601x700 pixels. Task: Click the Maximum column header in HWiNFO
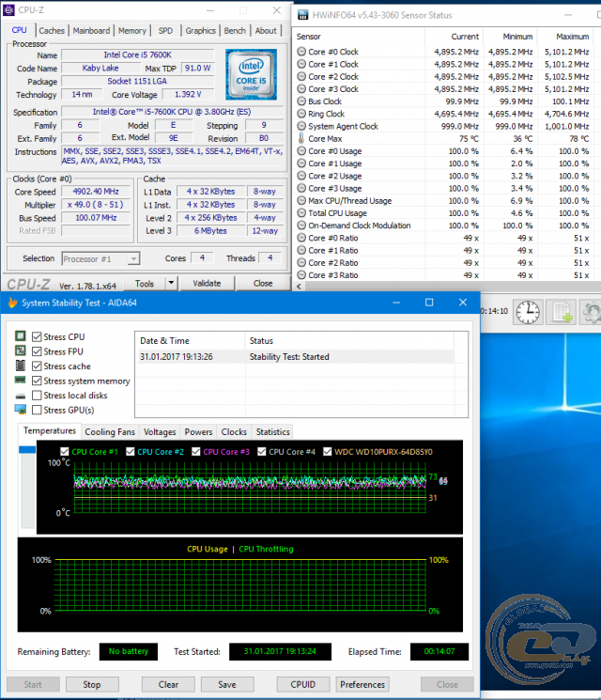(565, 37)
